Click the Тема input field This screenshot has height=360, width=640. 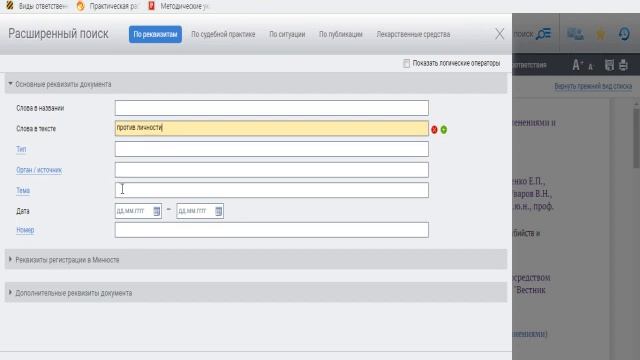272,190
